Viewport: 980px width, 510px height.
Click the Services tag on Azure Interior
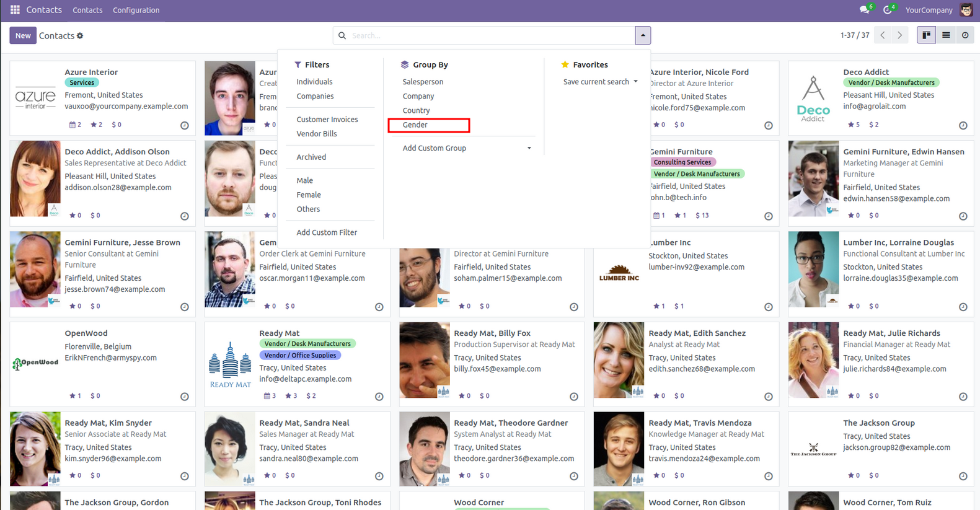point(82,83)
